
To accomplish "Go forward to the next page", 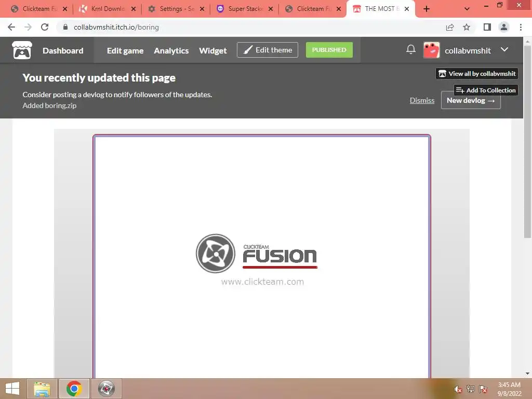I will coord(28,27).
